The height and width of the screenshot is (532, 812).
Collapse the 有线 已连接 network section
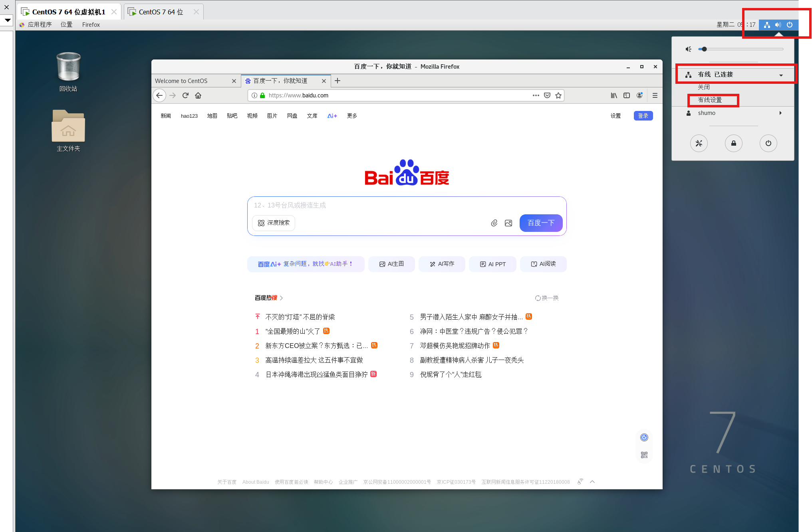(x=781, y=75)
